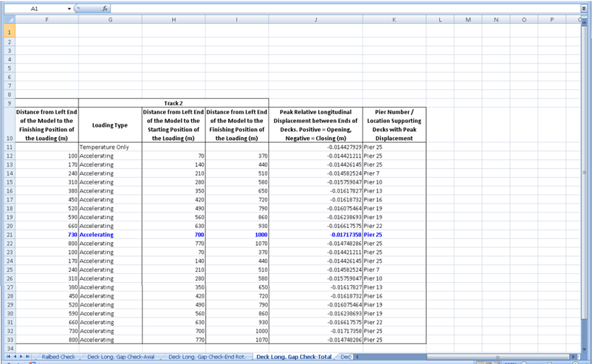Expand the formula bar
592x364 pixels.
point(584,9)
